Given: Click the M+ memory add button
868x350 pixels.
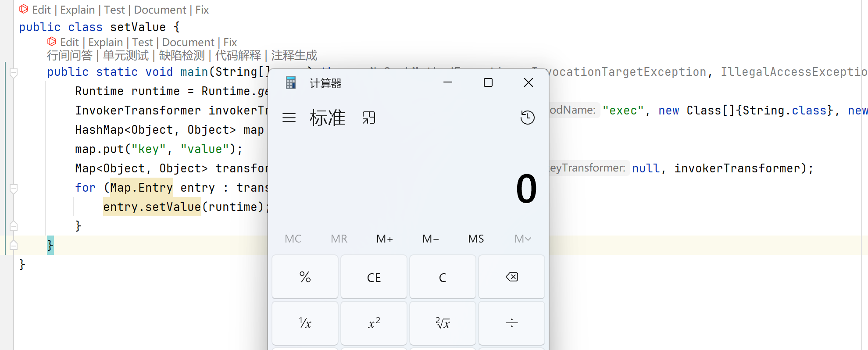Looking at the screenshot, I should tap(384, 239).
